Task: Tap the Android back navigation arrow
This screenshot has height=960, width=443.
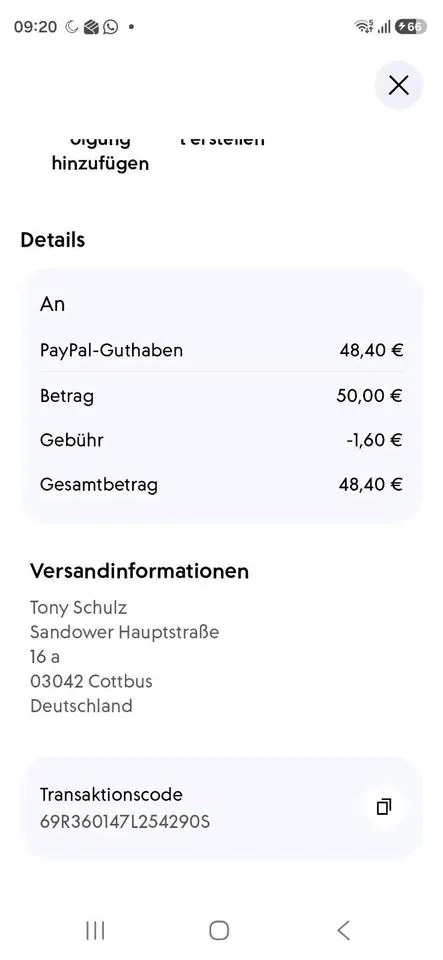Action: pyautogui.click(x=344, y=930)
